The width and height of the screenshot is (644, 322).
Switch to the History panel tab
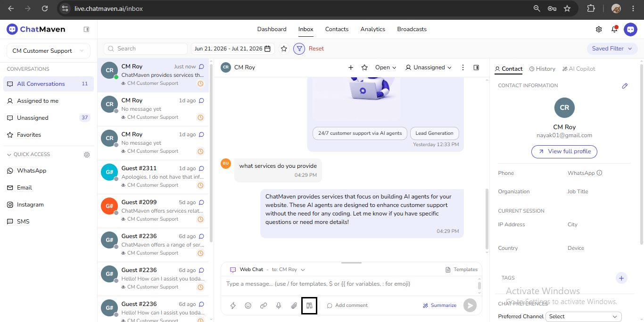[542, 69]
